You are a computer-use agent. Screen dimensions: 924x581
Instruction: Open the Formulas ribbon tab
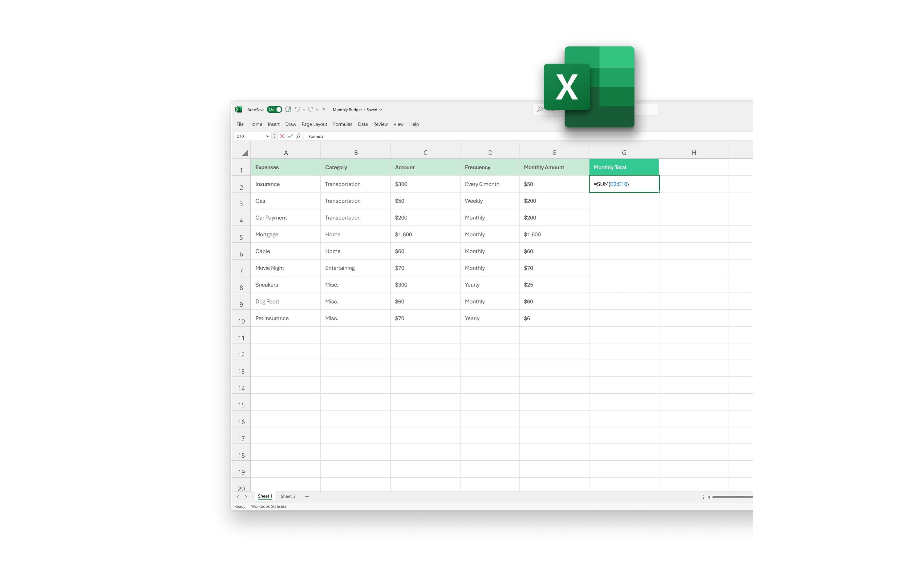click(342, 124)
